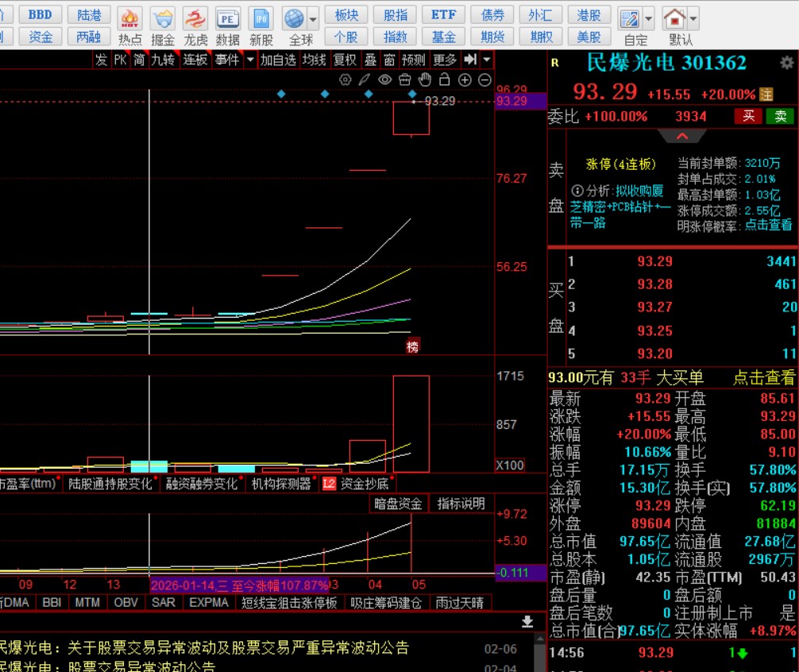This screenshot has width=799, height=672.
Task: Click the purple 93.29 price axis label
Action: (511, 101)
